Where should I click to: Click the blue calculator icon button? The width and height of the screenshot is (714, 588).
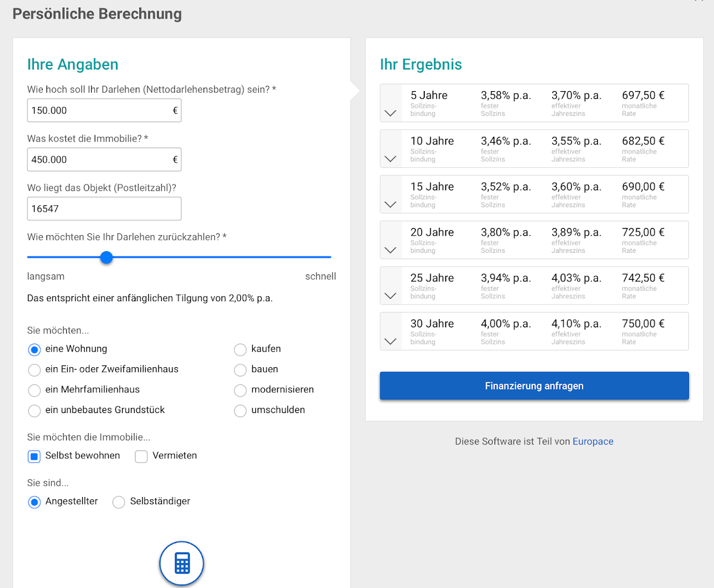[181, 563]
